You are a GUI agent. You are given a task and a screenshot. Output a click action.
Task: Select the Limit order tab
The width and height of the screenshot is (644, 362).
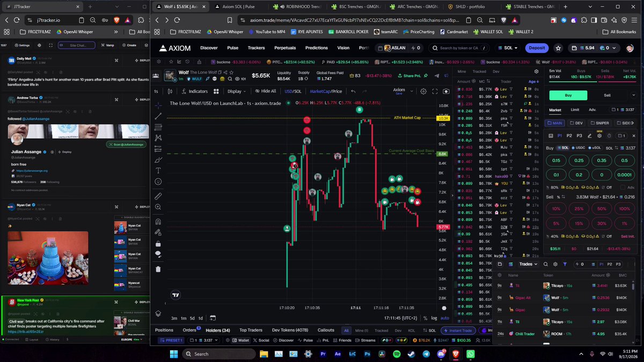coord(575,110)
